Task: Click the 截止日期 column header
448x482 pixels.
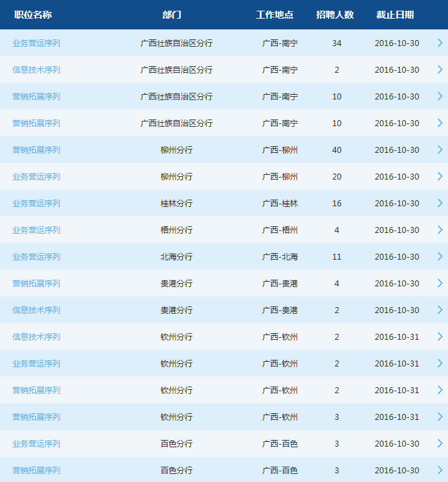Action: coord(395,15)
